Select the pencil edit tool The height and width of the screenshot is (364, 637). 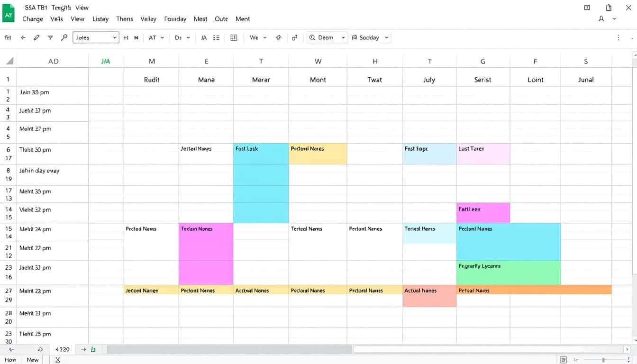point(36,37)
